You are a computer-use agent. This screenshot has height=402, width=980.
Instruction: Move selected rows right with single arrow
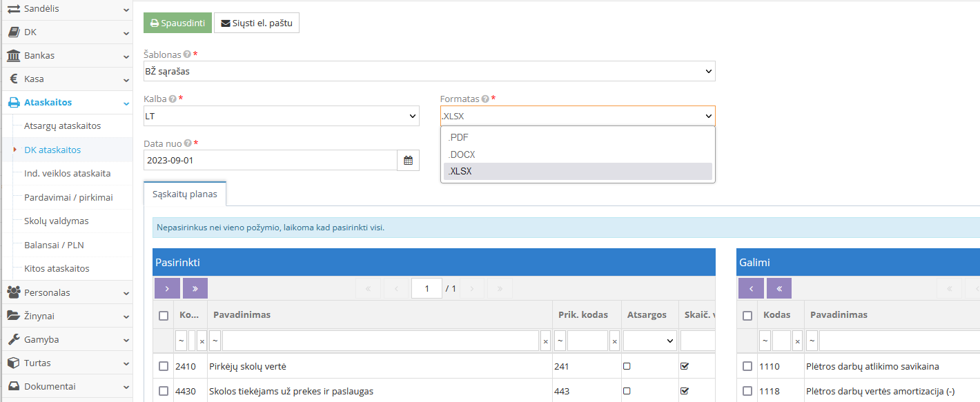pos(167,288)
